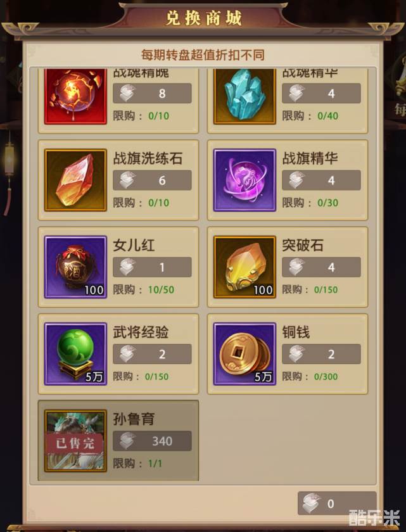
Task: Click the 340 price button for 孙鲁育
Action: (152, 441)
